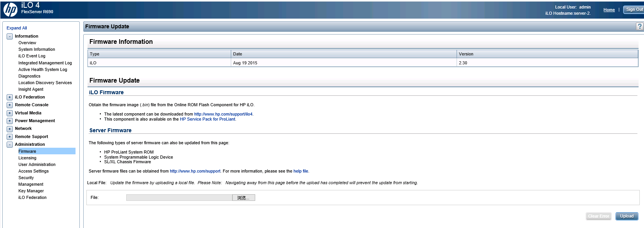Screen dimensions: 644x228
Task: Click the file path input field
Action: click(x=179, y=198)
